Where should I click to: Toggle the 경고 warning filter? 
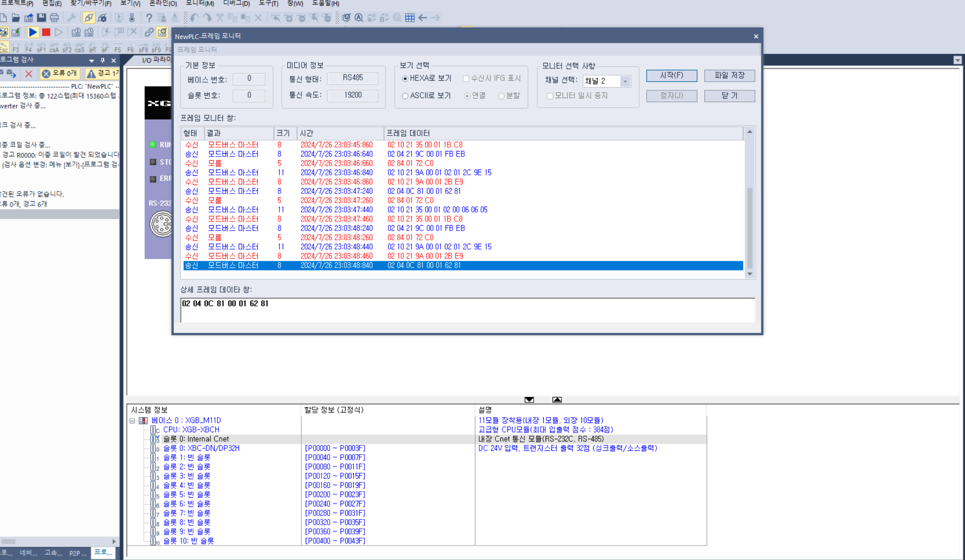tap(102, 73)
